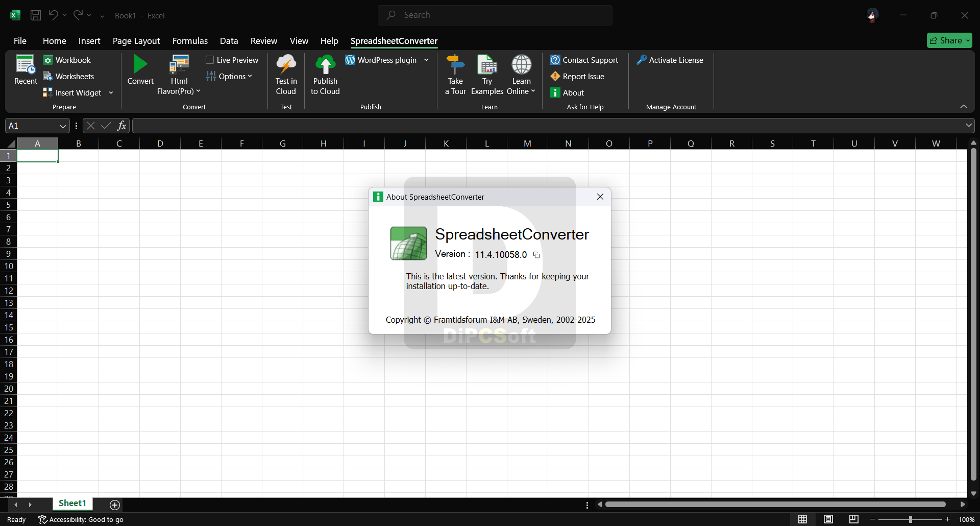980x526 pixels.
Task: Click the vertical scrollbar thumb
Action: (973, 314)
